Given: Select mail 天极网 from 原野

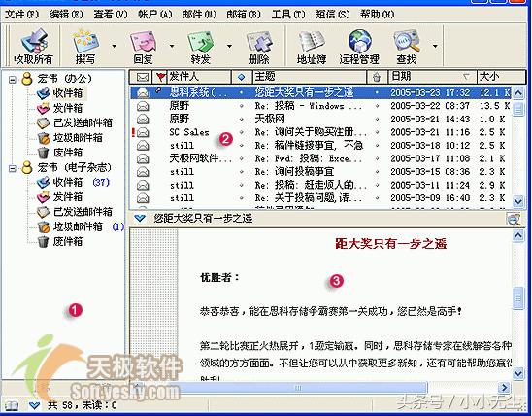Looking at the screenshot, I should 320,120.
